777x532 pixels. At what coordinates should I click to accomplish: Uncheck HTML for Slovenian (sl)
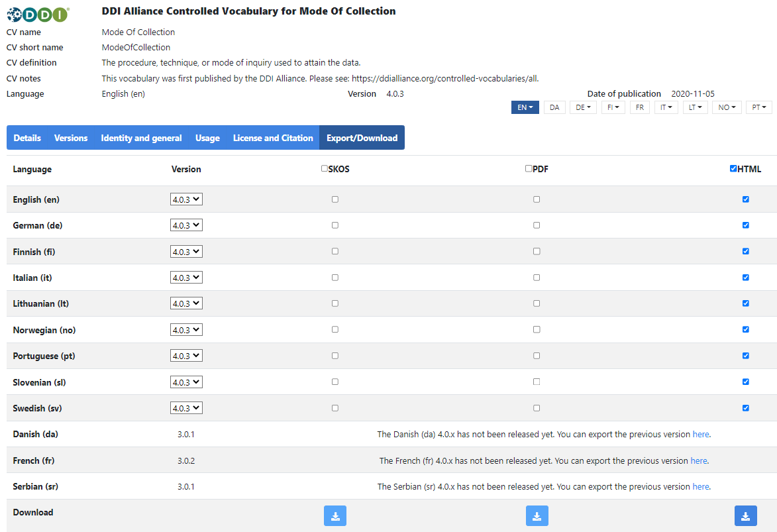(746, 382)
